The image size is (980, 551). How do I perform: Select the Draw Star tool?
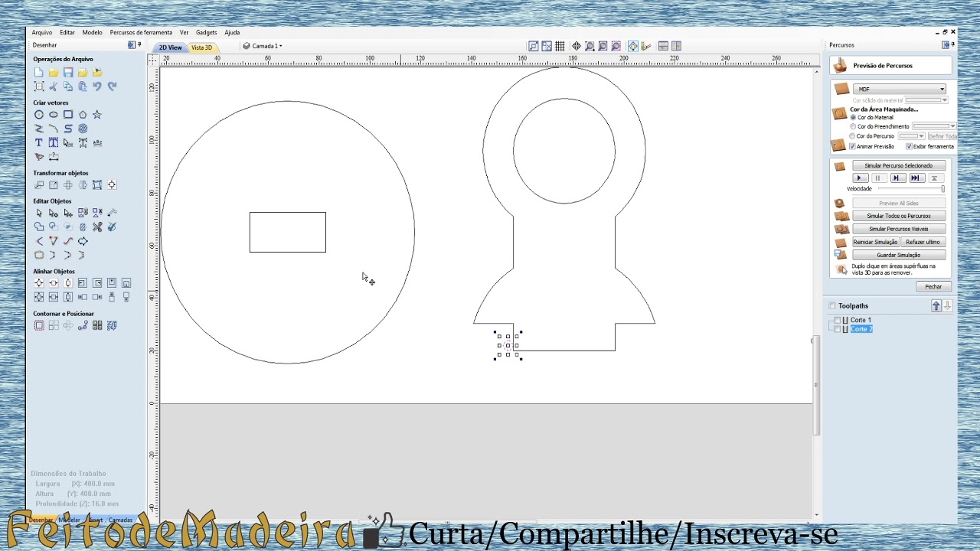[x=97, y=115]
